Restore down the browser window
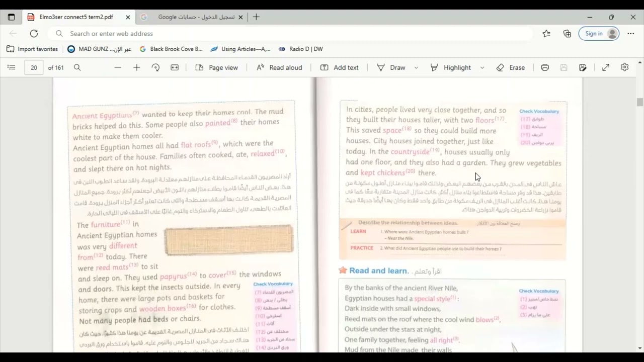This screenshot has width=644, height=362. click(611, 17)
